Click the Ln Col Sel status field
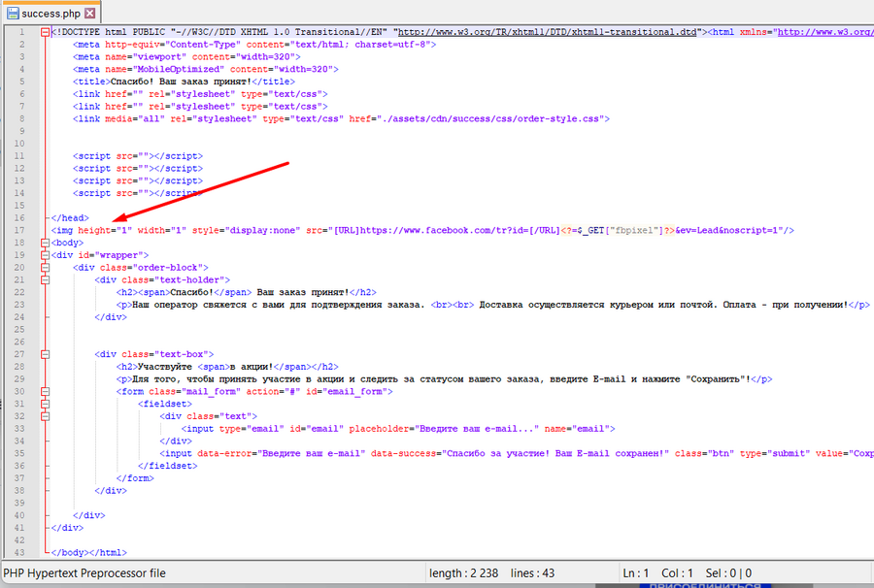The height and width of the screenshot is (588, 874). 687,573
